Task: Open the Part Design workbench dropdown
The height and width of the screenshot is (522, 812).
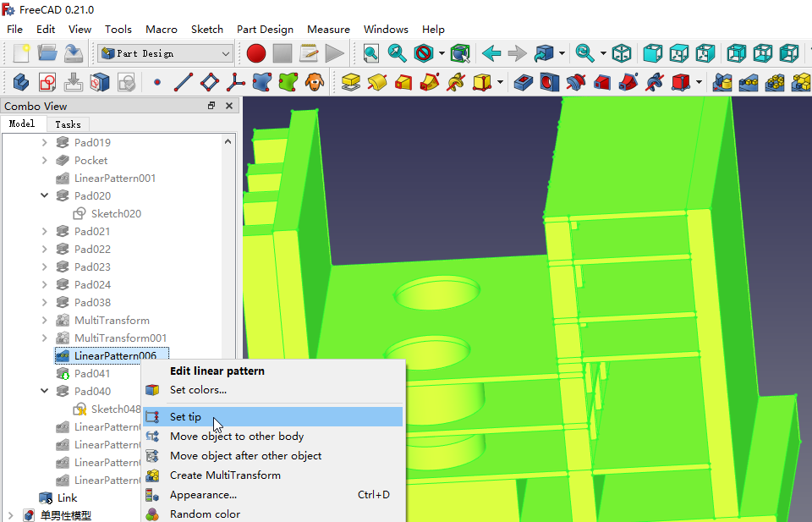Action: [x=165, y=53]
